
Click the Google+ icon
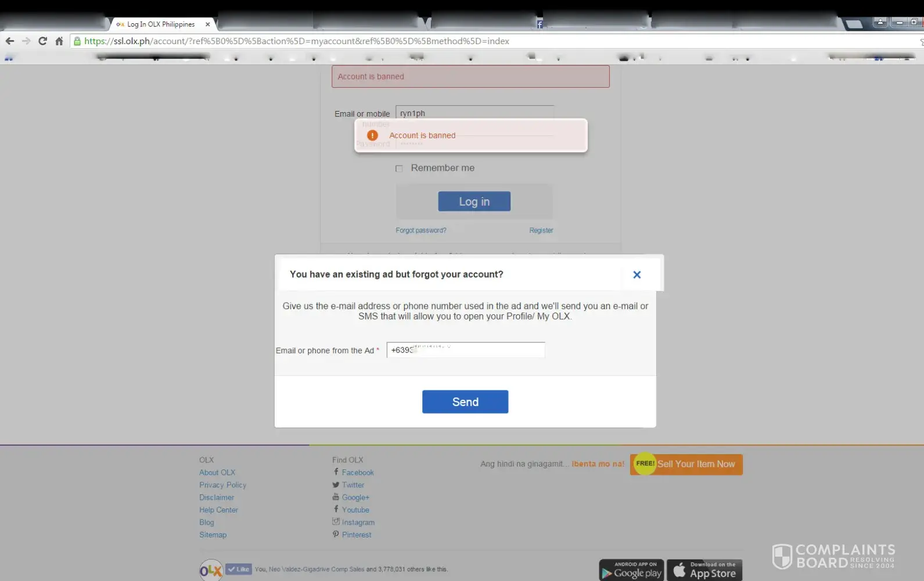click(x=336, y=497)
